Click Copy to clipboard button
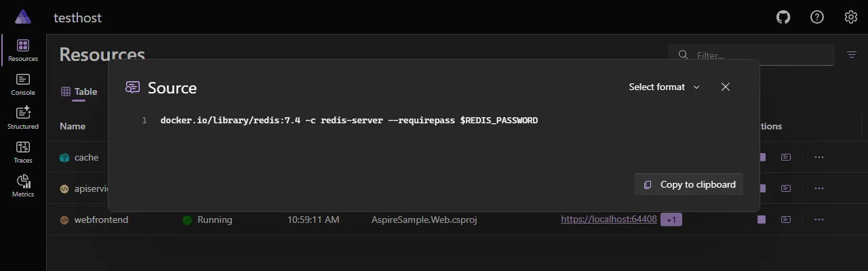868x271 pixels. click(689, 184)
